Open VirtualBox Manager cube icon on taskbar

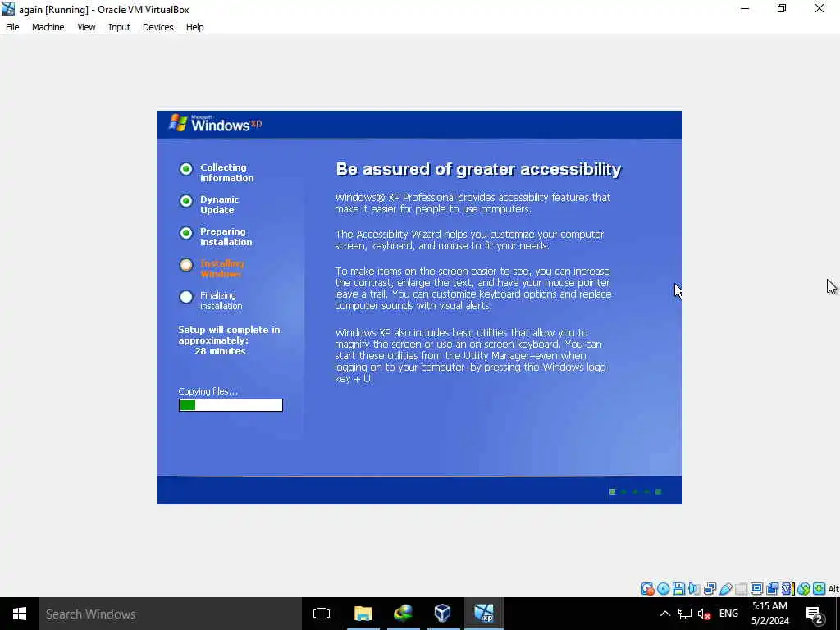tap(442, 614)
